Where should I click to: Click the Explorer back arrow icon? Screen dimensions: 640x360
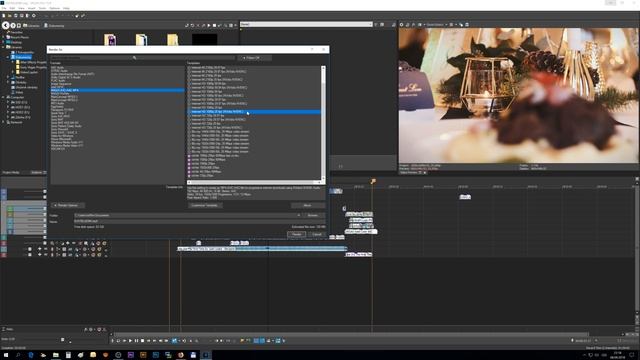[6, 25]
